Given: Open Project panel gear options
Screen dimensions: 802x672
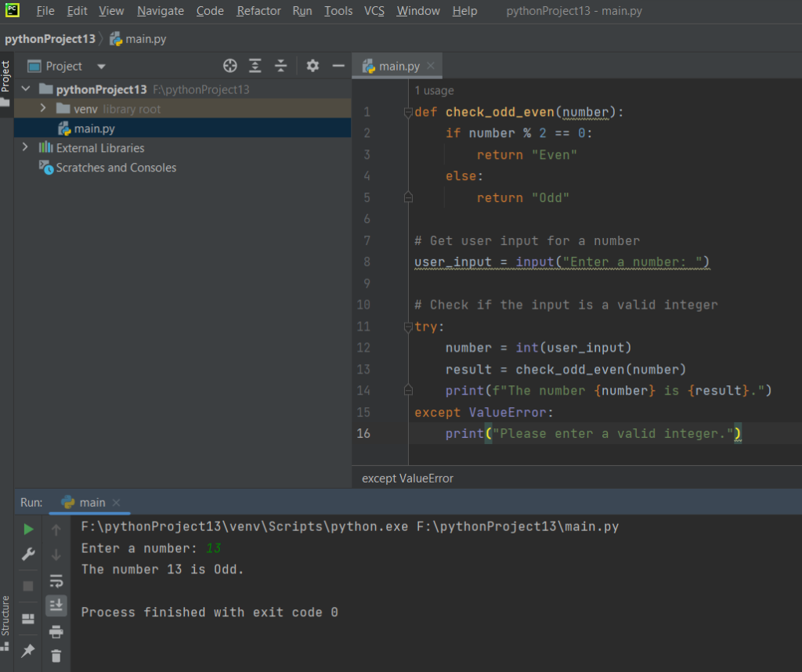Looking at the screenshot, I should click(x=312, y=66).
